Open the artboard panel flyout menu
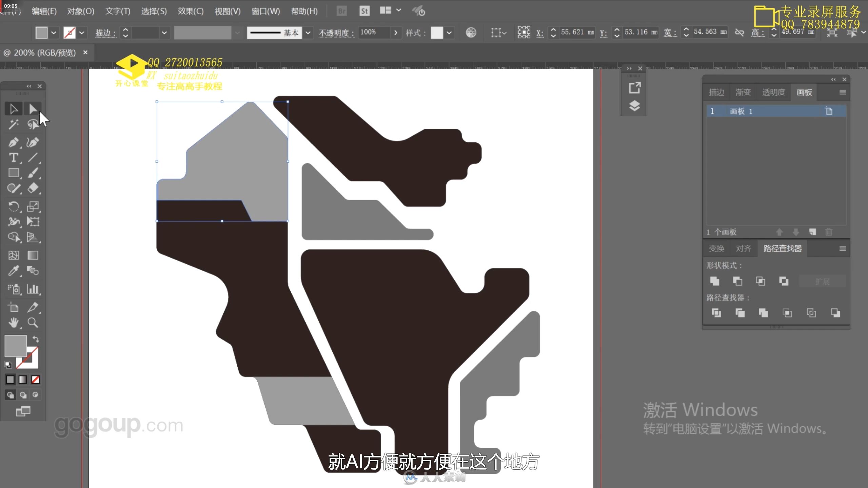The height and width of the screenshot is (488, 868). click(x=843, y=92)
